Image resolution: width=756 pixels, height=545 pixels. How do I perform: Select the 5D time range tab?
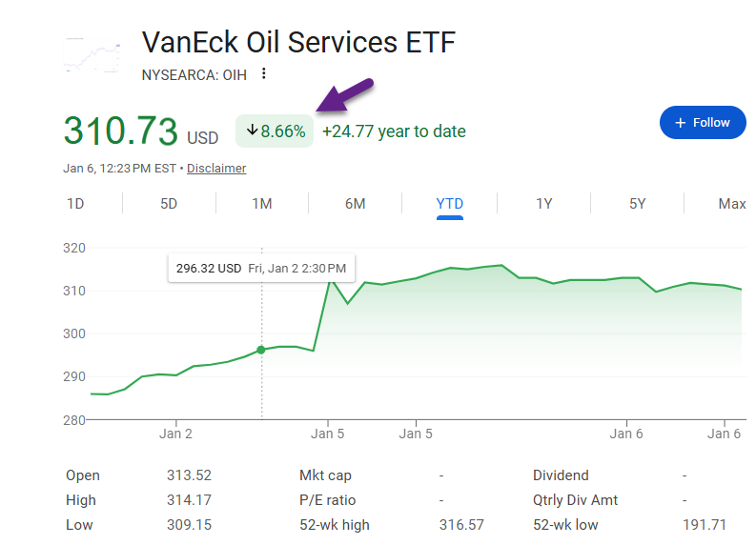(x=169, y=204)
